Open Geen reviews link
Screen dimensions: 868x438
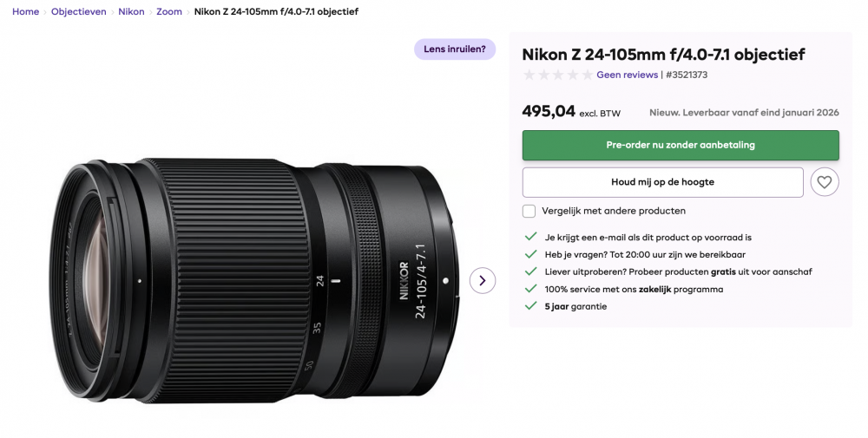pos(628,75)
